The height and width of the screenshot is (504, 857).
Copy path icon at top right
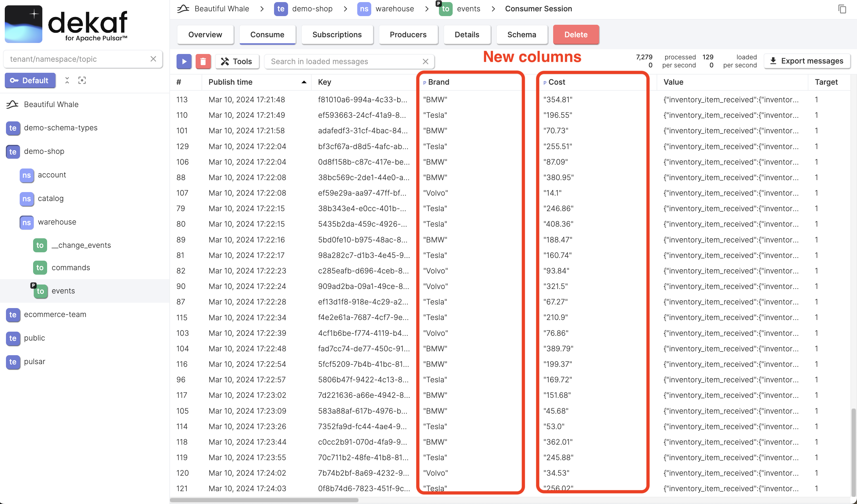pos(842,9)
